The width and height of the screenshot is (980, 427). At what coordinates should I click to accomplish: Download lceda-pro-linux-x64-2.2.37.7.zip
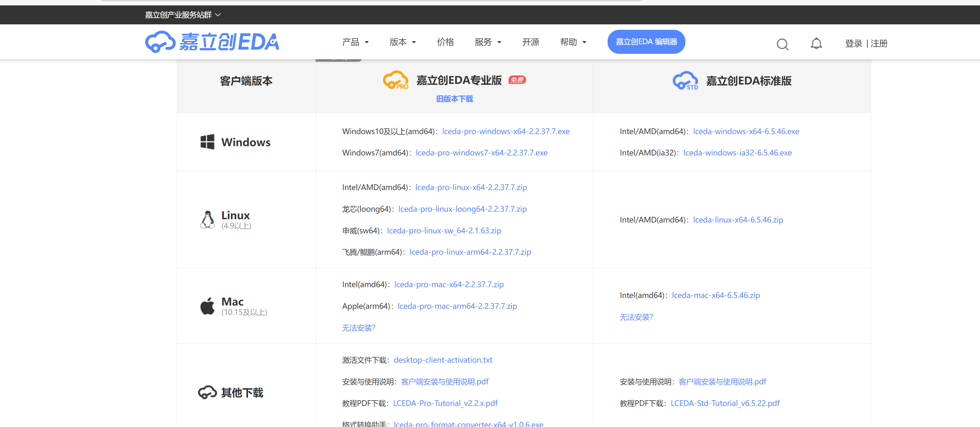coord(471,187)
